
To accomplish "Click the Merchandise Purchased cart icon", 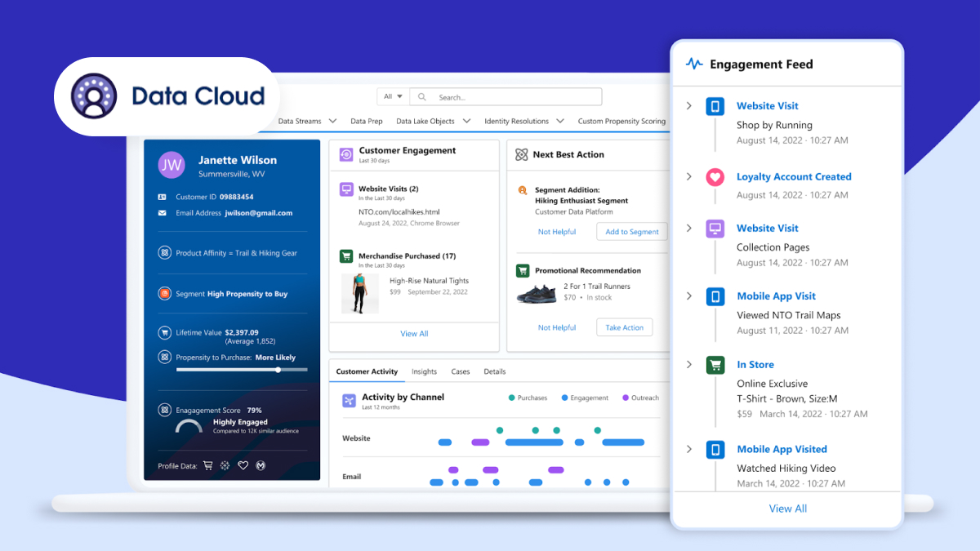I will tap(346, 256).
